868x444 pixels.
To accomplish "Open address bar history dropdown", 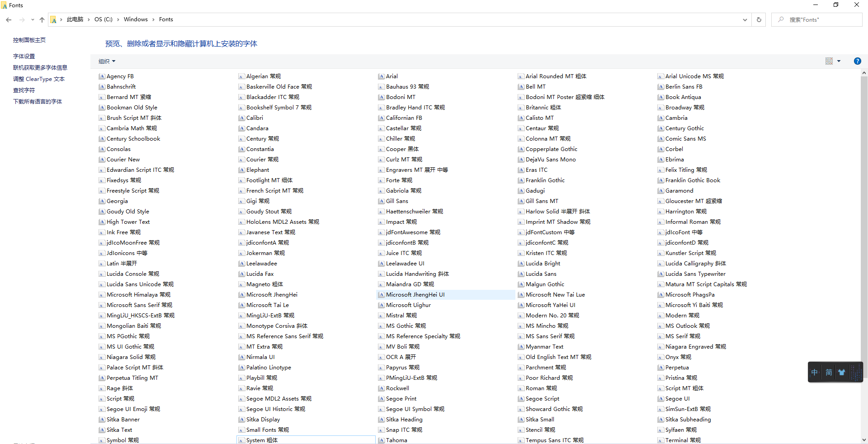I will 745,19.
